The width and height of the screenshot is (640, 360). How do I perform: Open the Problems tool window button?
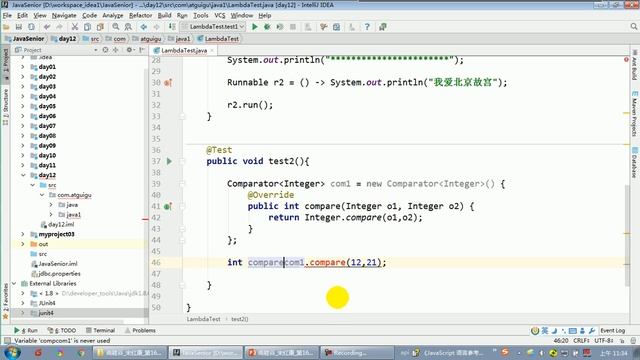(140, 330)
